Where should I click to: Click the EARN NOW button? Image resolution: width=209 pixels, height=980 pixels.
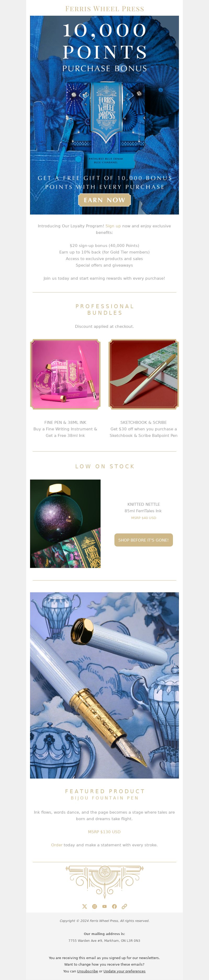point(104,200)
